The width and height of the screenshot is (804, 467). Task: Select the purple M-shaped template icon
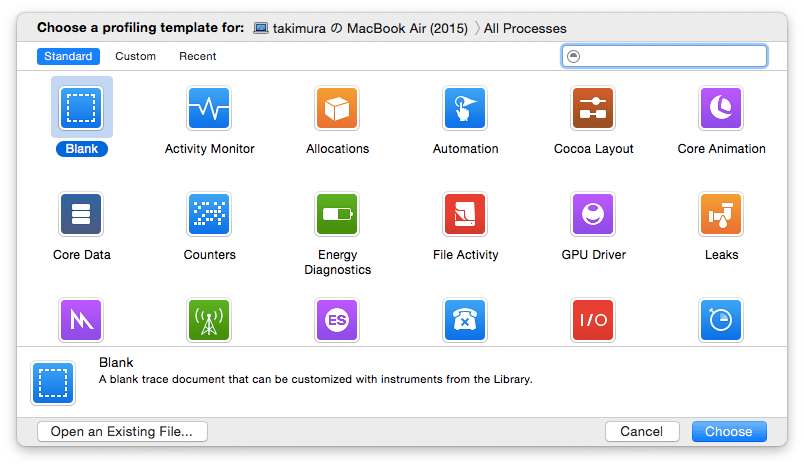click(81, 320)
